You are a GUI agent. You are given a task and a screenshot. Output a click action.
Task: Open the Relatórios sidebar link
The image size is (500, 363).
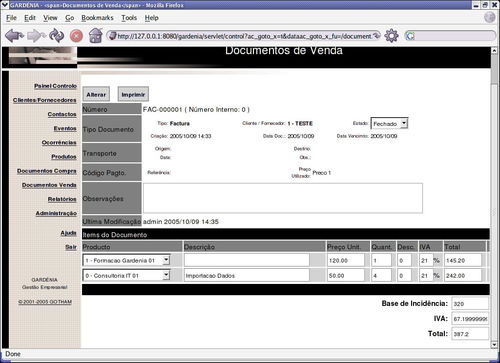pos(62,199)
